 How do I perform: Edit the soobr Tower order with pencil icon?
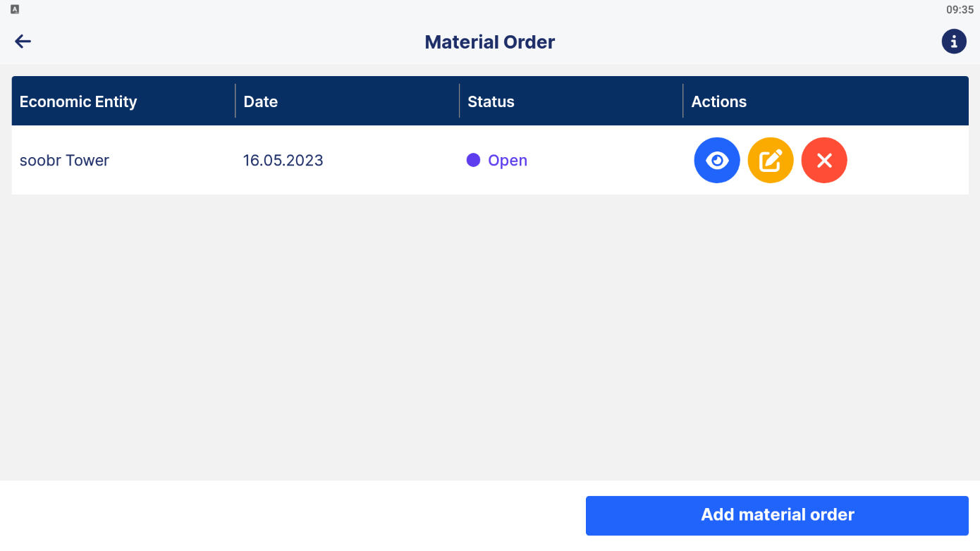(x=771, y=161)
